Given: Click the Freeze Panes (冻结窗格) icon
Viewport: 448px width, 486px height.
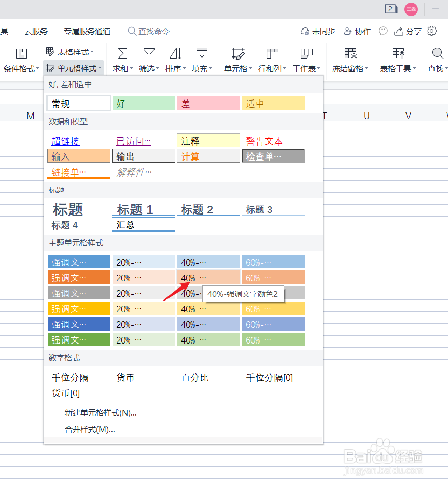Looking at the screenshot, I should coord(351,53).
